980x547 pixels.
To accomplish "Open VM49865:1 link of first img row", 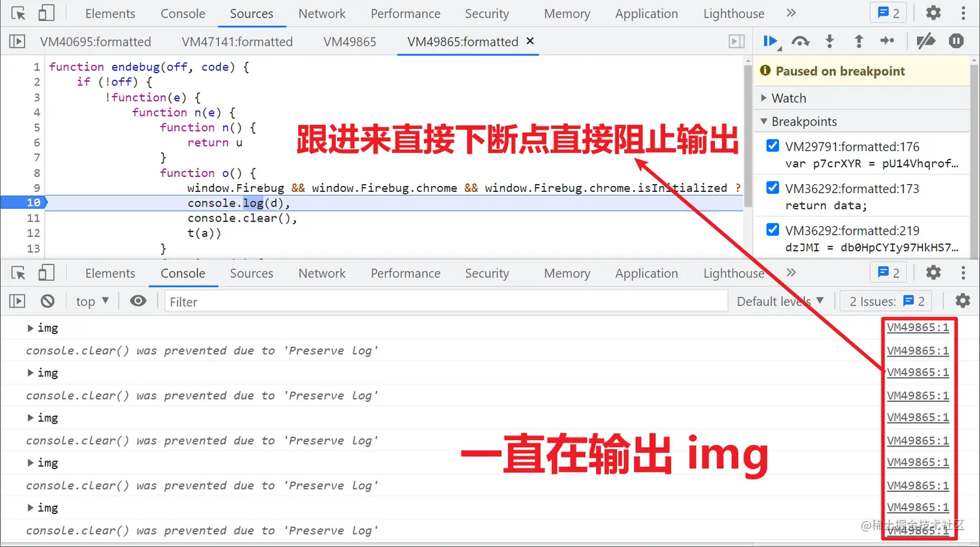I will (918, 327).
